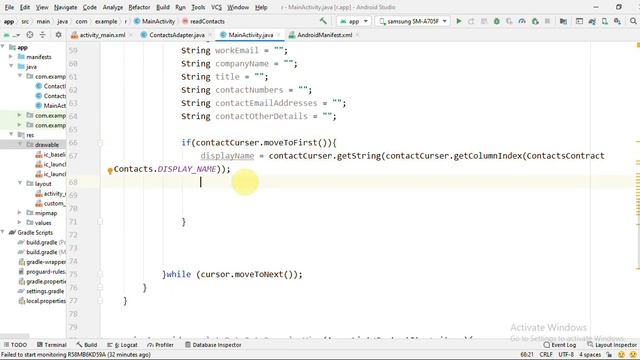Open the Android project view dropdown
Image resolution: width=640 pixels, height=360 pixels.
pos(11,35)
